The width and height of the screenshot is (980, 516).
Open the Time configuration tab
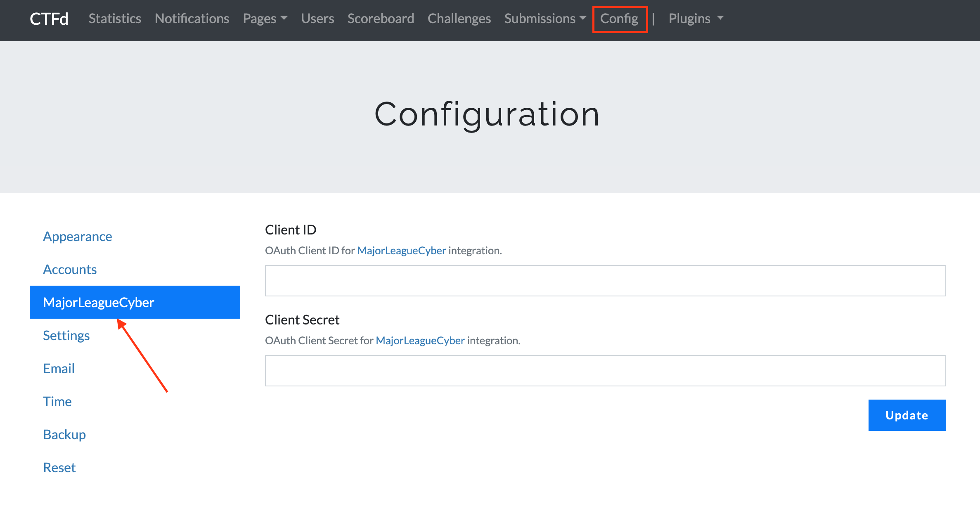(x=57, y=402)
